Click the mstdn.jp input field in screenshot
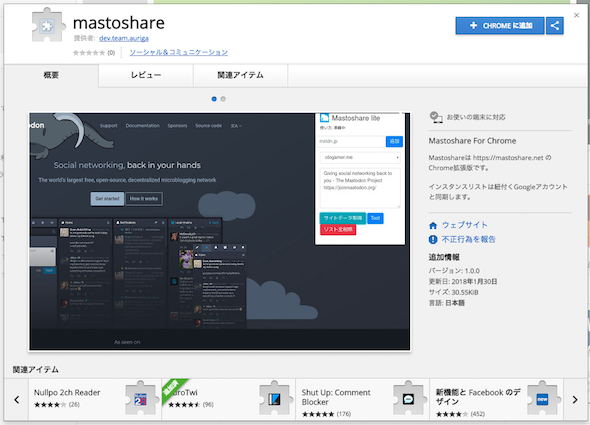This screenshot has width=590, height=425. [x=352, y=141]
